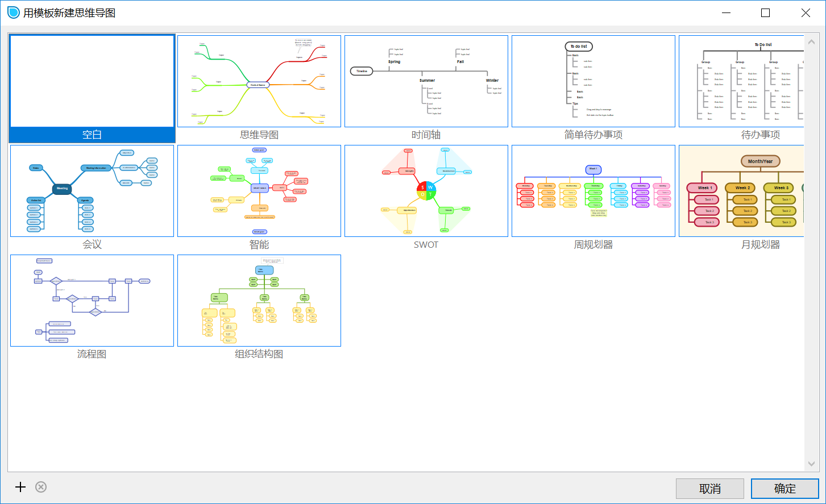Screen dimensions: 826x504
Task: Click the scrollbar down arrow
Action: pyautogui.click(x=811, y=464)
